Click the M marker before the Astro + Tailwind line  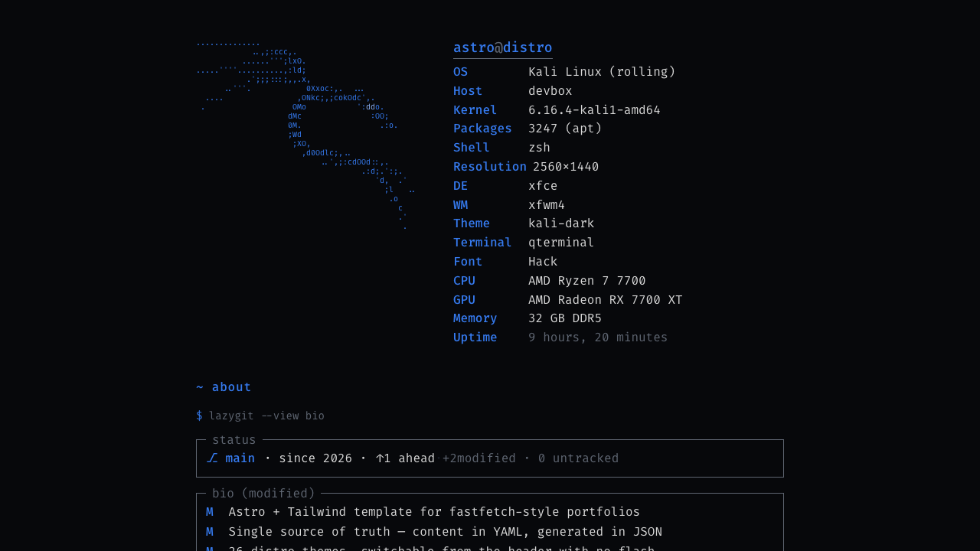pyautogui.click(x=210, y=512)
